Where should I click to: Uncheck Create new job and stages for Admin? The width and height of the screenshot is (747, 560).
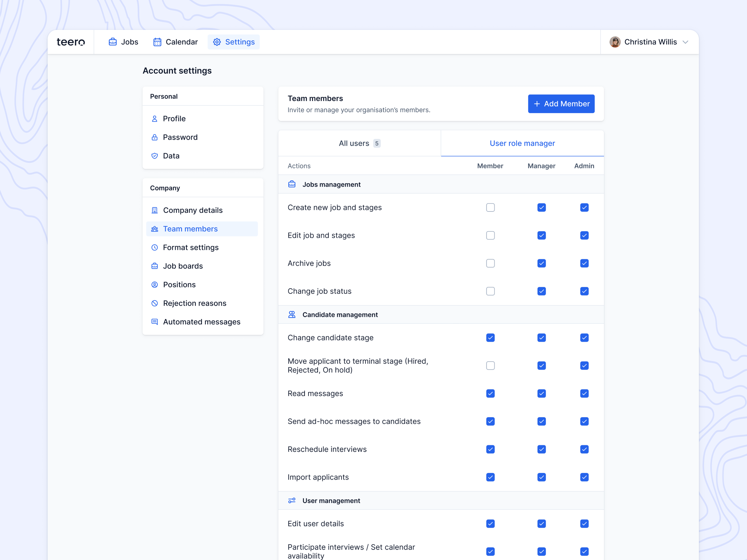click(584, 208)
